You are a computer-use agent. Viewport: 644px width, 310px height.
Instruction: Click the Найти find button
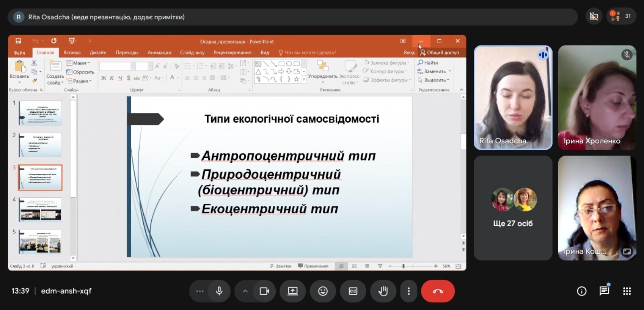[x=428, y=63]
